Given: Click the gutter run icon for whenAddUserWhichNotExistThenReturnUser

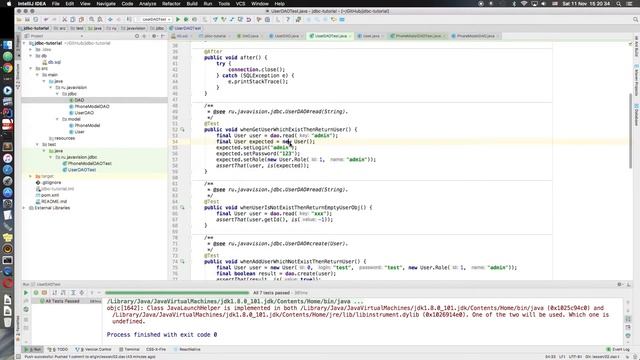Looking at the screenshot, I should (182, 261).
